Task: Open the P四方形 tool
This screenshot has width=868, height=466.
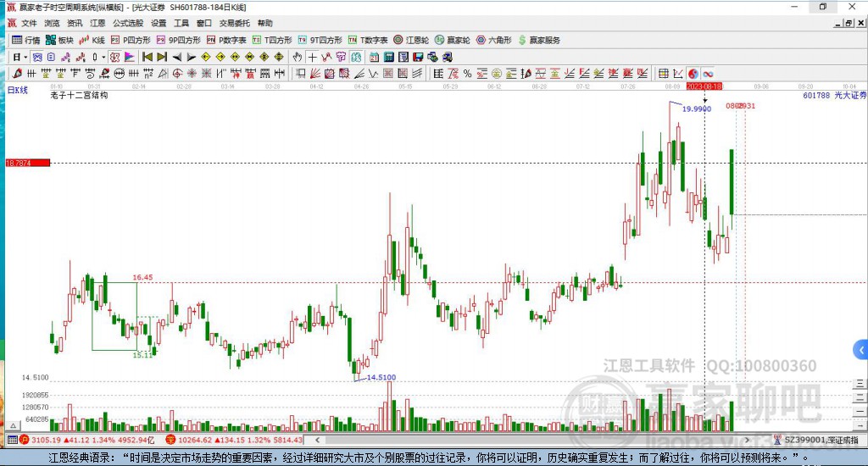Action: tap(131, 40)
